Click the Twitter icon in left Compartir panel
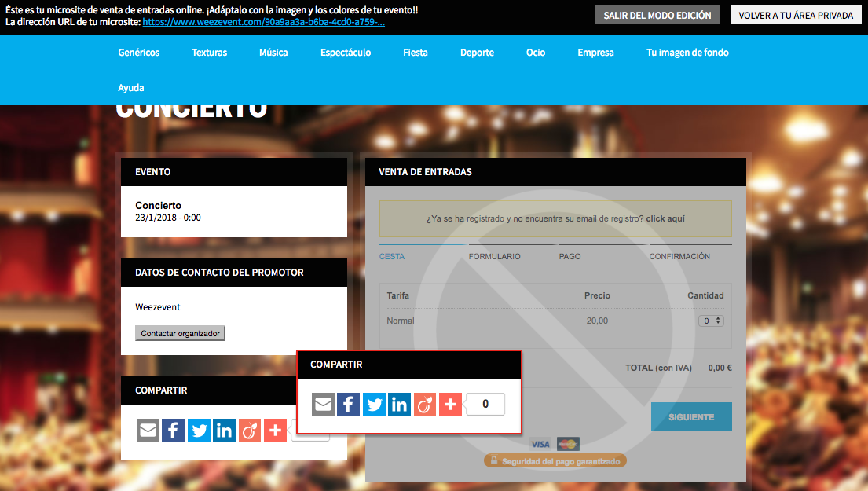Viewport: 868px width, 491px height. tap(199, 431)
